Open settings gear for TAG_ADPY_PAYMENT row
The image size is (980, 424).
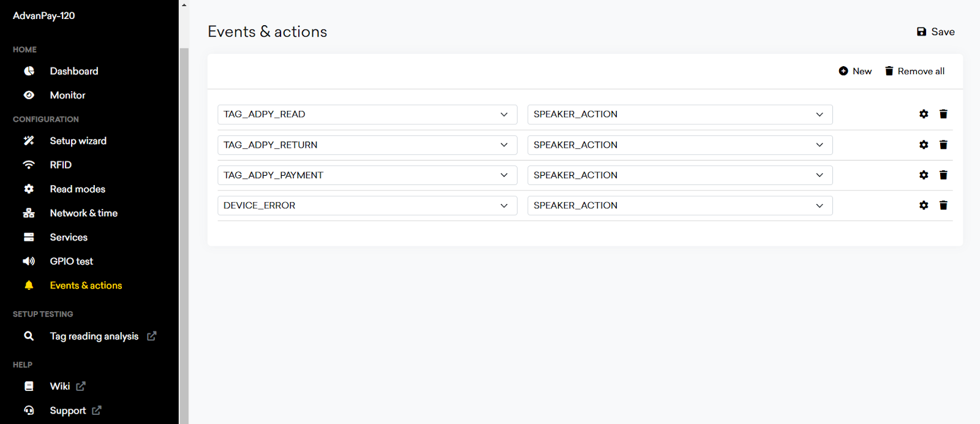tap(924, 175)
